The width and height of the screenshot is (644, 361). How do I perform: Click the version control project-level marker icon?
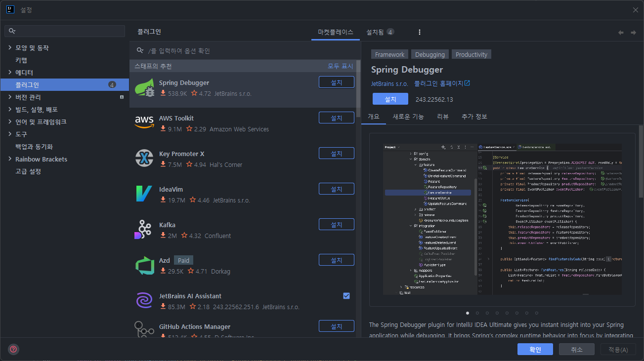122,97
